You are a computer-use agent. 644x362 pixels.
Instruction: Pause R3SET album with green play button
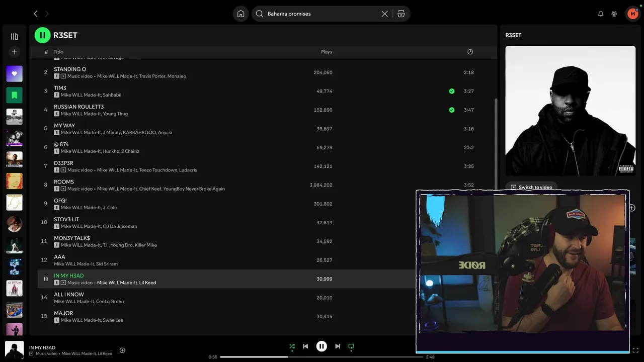pos(42,35)
